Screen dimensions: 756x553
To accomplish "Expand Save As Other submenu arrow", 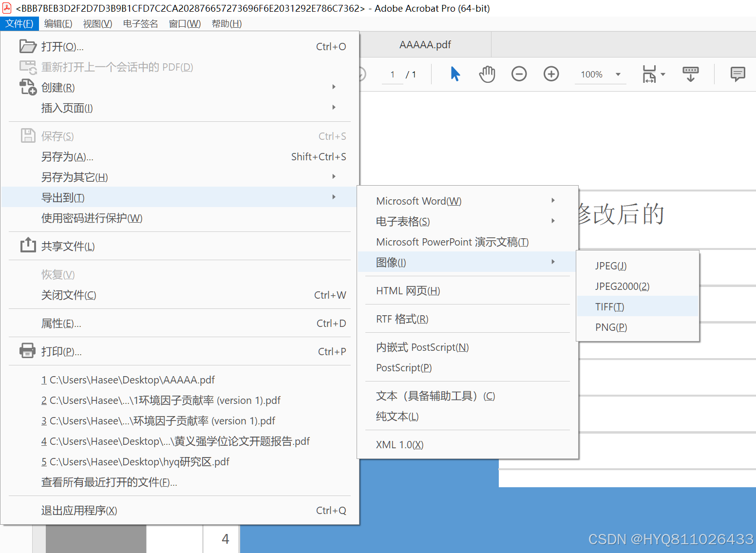I will tap(334, 176).
